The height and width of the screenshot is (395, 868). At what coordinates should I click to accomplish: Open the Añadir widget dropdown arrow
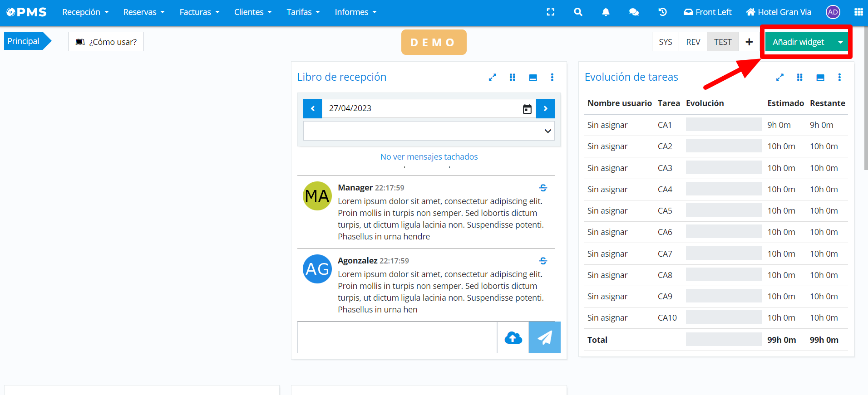pyautogui.click(x=840, y=42)
